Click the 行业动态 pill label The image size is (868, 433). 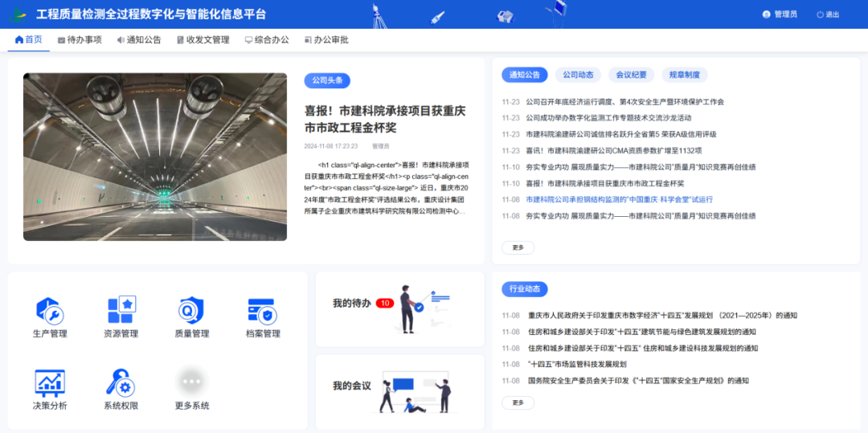pyautogui.click(x=524, y=288)
